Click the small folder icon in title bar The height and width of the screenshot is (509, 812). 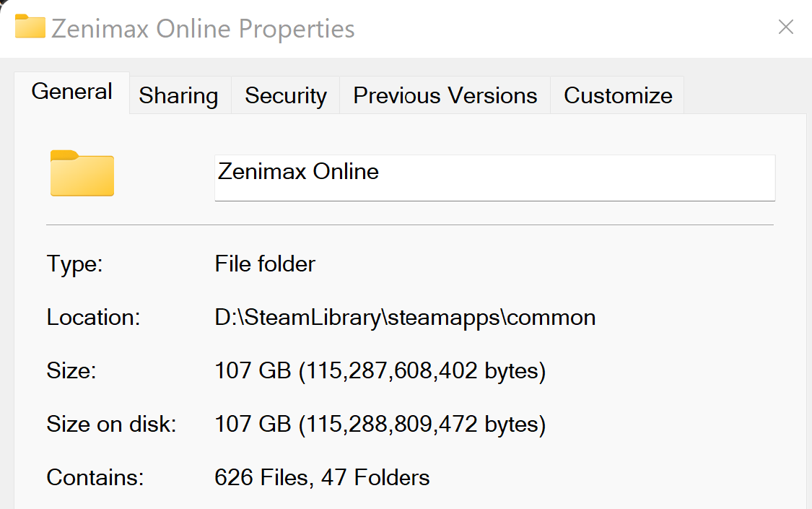tap(30, 27)
